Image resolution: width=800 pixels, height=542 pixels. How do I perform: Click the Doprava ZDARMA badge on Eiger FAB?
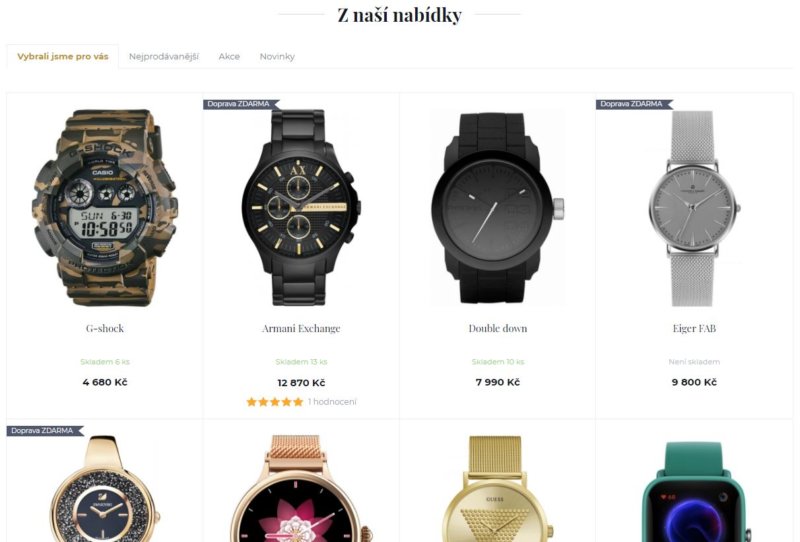[x=634, y=104]
